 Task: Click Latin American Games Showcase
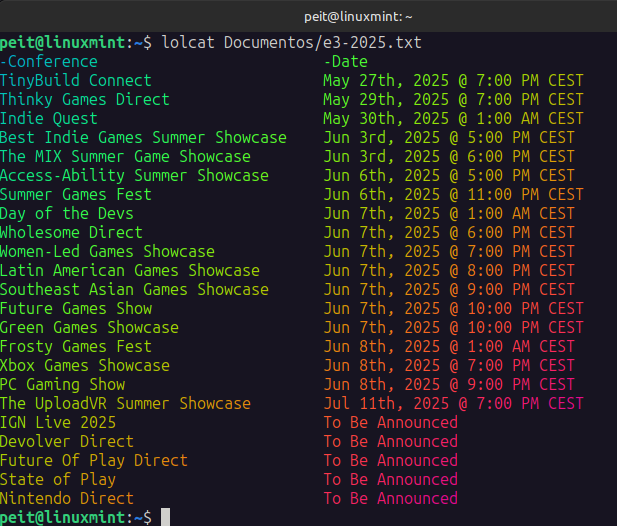coord(130,271)
